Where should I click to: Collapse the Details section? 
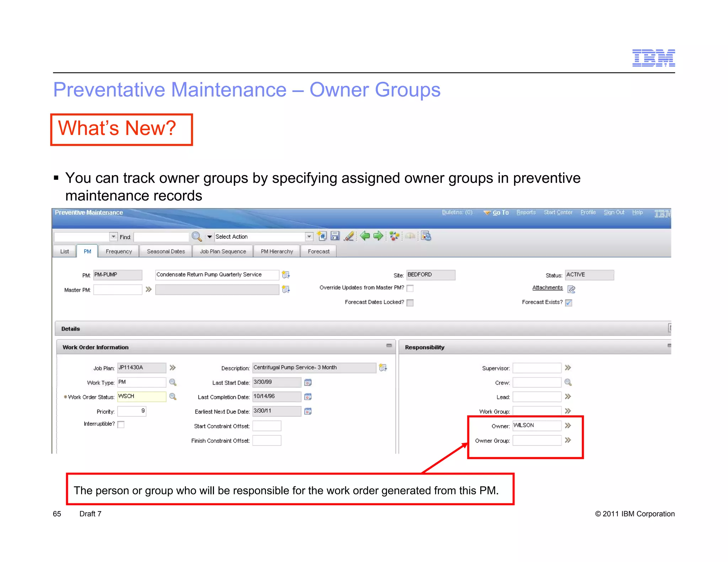pos(669,328)
